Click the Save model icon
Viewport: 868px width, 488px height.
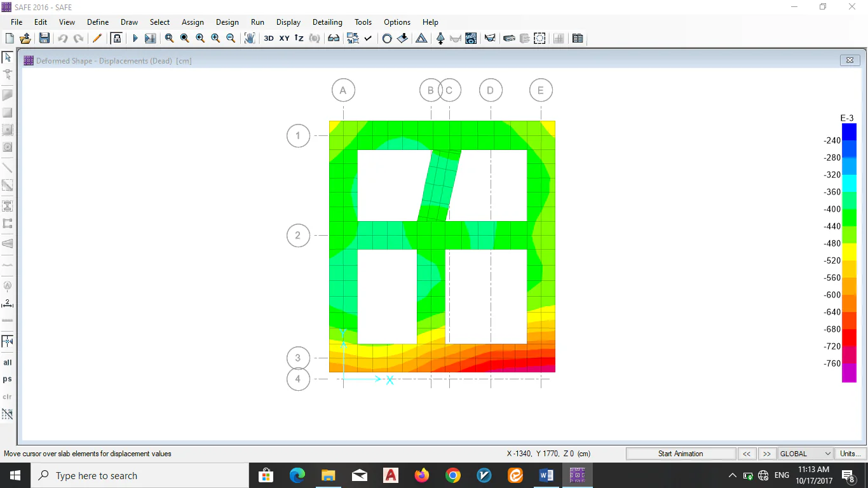[44, 38]
